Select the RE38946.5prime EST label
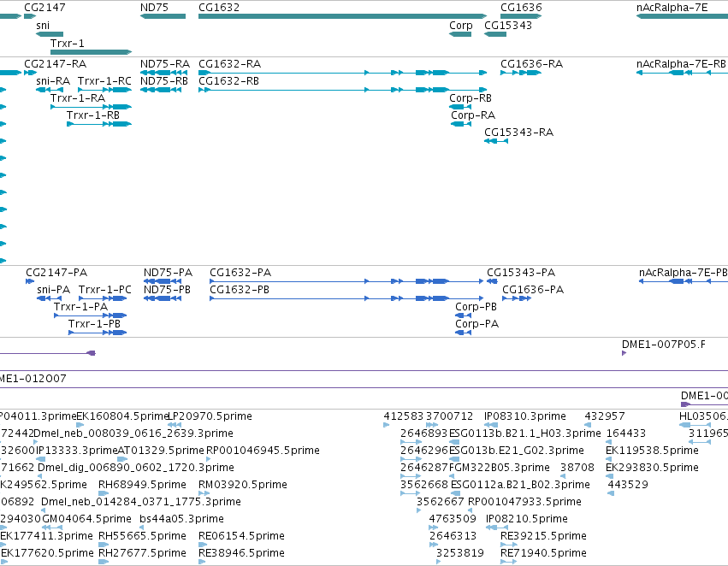Image resolution: width=728 pixels, height=566 pixels. point(241,553)
